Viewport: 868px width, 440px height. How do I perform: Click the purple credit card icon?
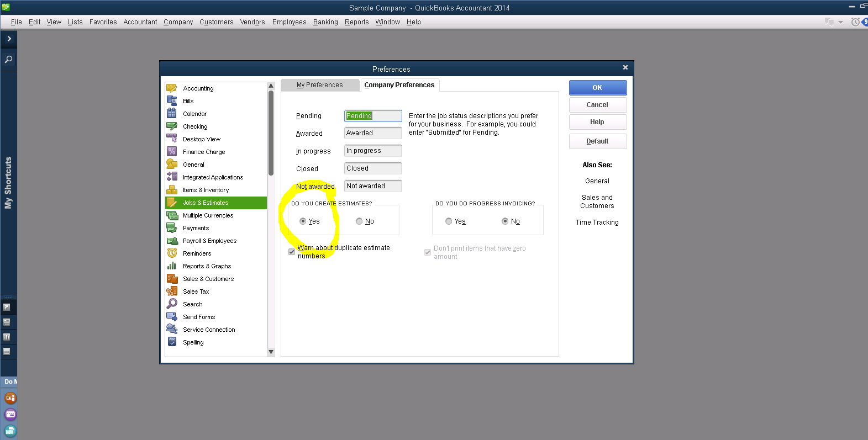click(x=10, y=415)
